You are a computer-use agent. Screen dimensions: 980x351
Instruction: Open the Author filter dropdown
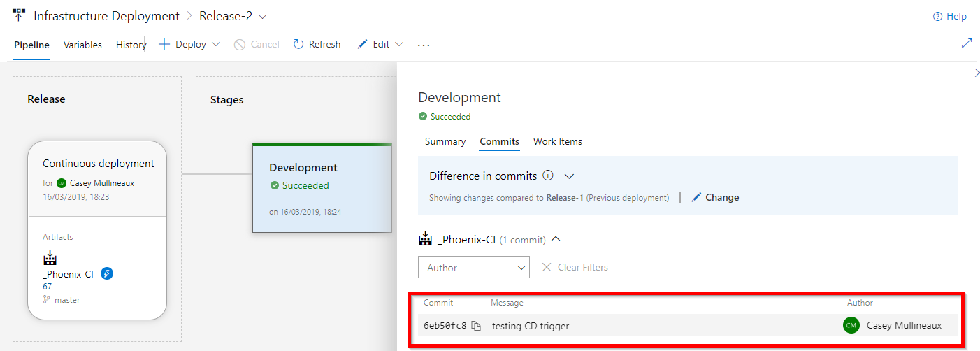[x=474, y=267]
